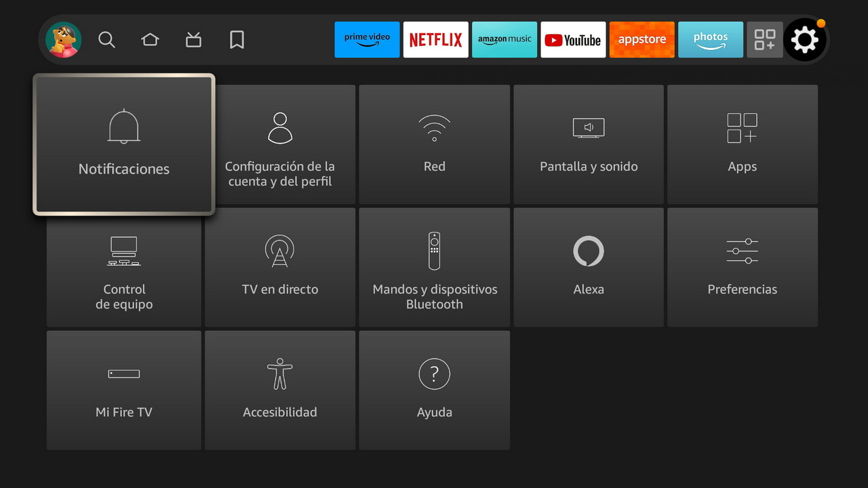The width and height of the screenshot is (868, 488).
Task: Open the user profile avatar
Action: 64,40
